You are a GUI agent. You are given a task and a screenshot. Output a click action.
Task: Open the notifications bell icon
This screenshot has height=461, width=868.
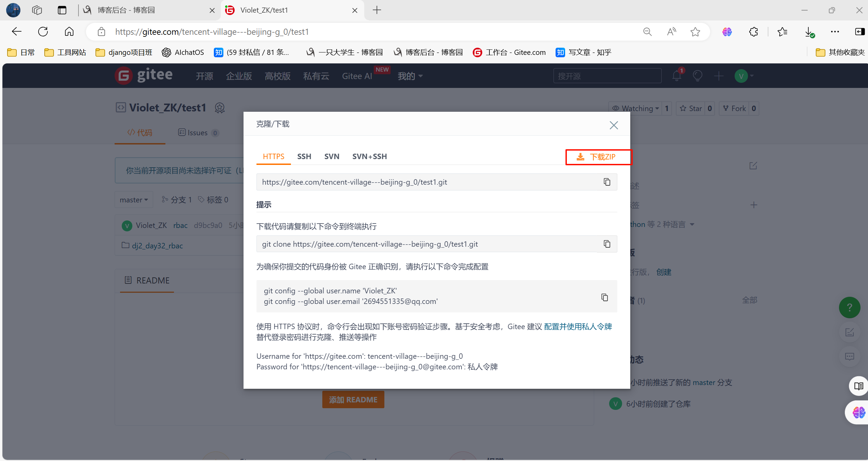click(677, 75)
